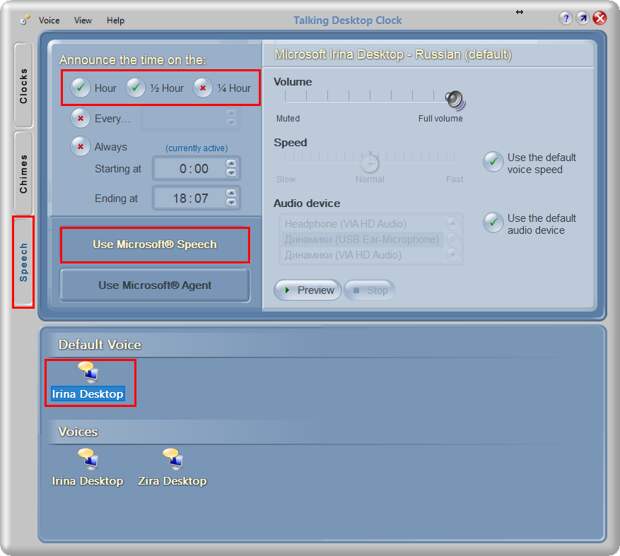Switch to the Chimes side tab
620x556 pixels.
(x=23, y=173)
